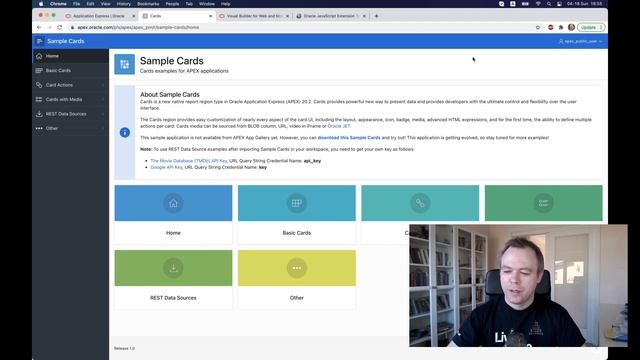Open the History menu
The height and width of the screenshot is (360, 640).
pos(124,4)
